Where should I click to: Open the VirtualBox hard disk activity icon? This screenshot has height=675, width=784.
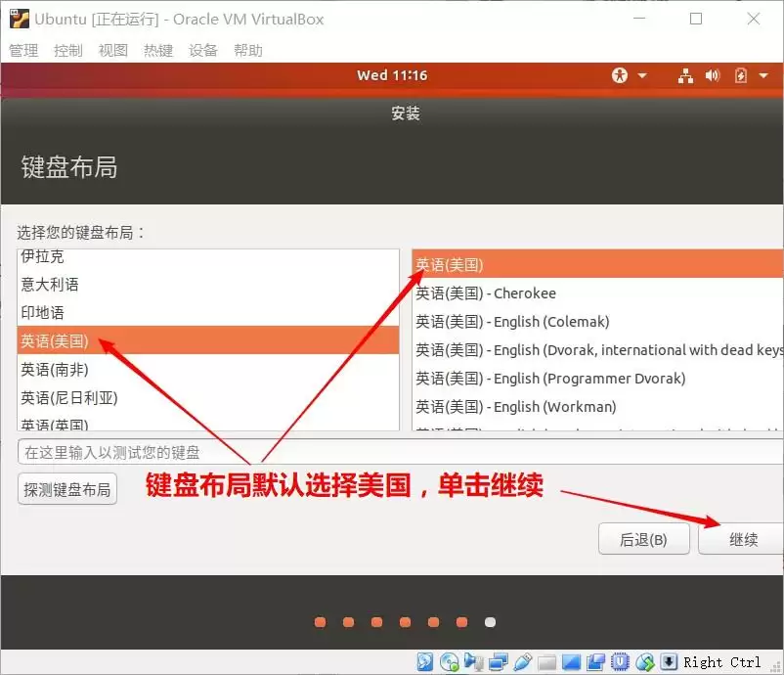[x=423, y=661]
